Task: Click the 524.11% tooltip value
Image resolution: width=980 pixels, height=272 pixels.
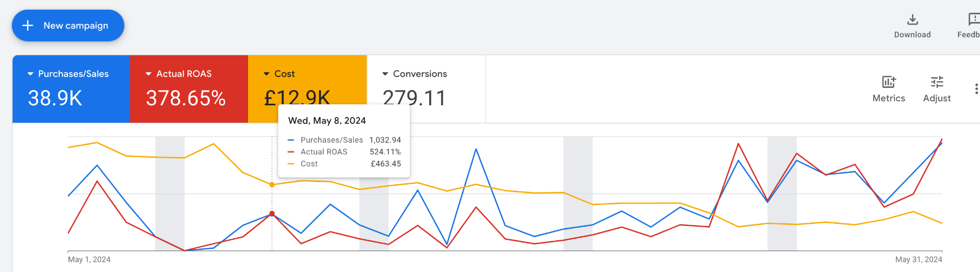Action: (385, 152)
